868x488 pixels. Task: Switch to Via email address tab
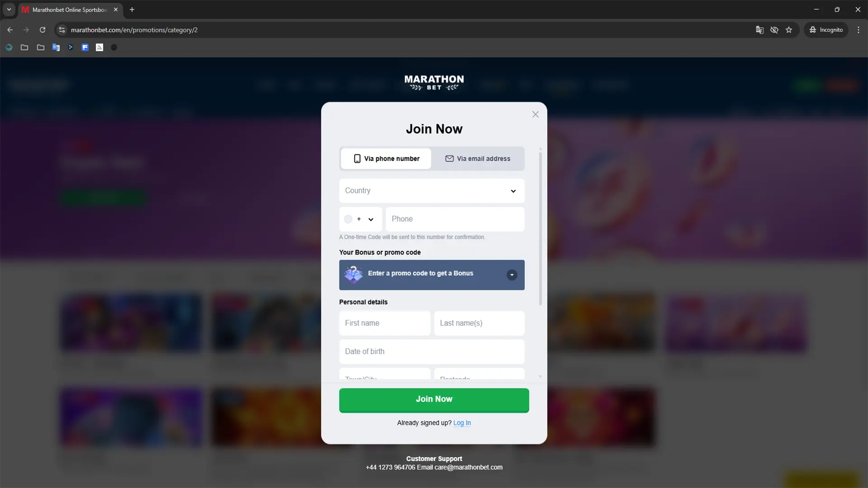click(x=478, y=159)
